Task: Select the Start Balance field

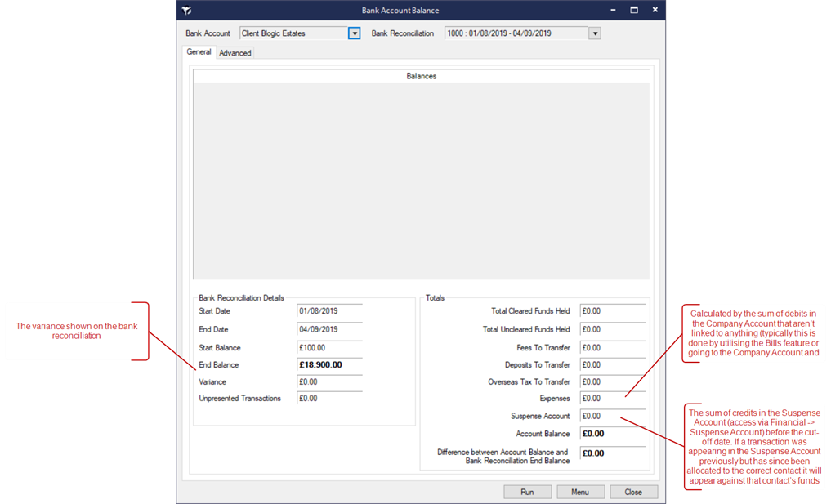Action: (x=329, y=347)
